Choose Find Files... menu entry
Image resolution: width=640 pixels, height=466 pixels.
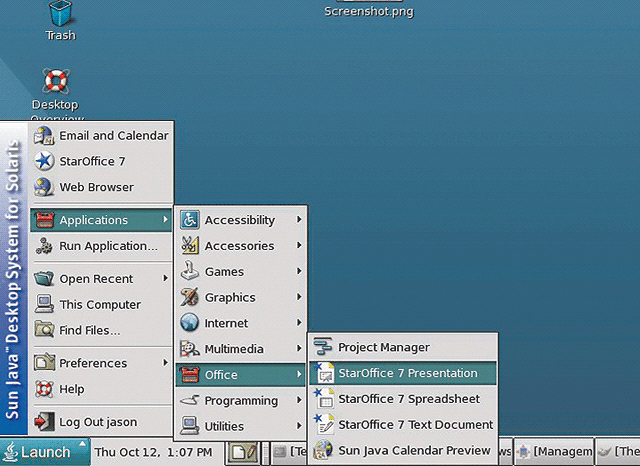101,330
